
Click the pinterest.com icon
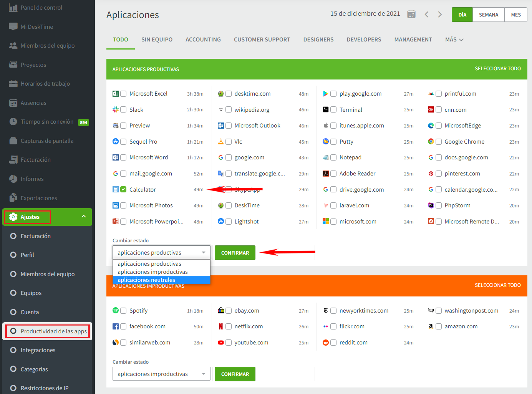tap(431, 174)
